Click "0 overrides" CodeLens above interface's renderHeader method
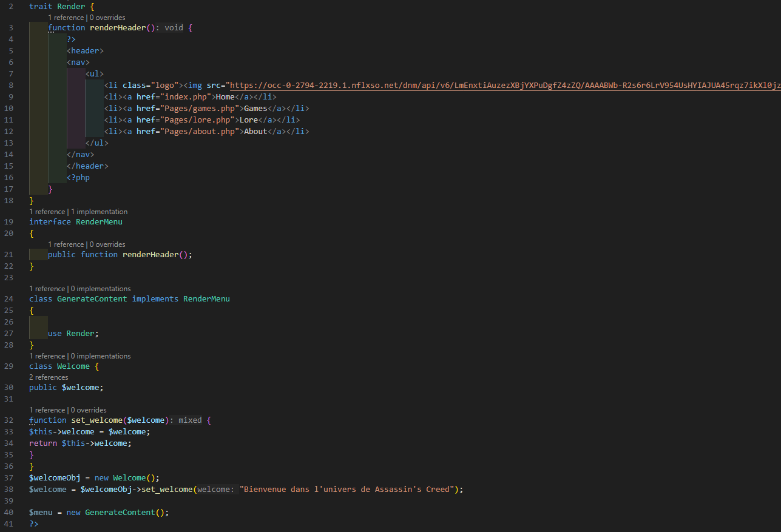Image resolution: width=781 pixels, height=532 pixels. click(107, 244)
